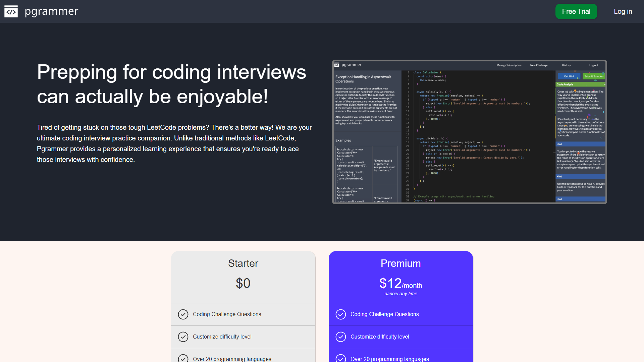
Task: Click the Premium Coding Challenge Questions checkmark icon
Action: (x=340, y=314)
